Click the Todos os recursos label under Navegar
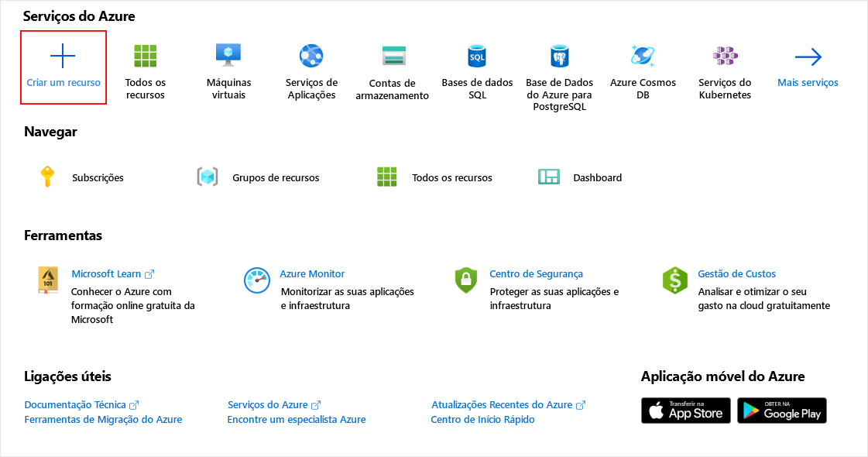The width and height of the screenshot is (868, 457). (451, 178)
